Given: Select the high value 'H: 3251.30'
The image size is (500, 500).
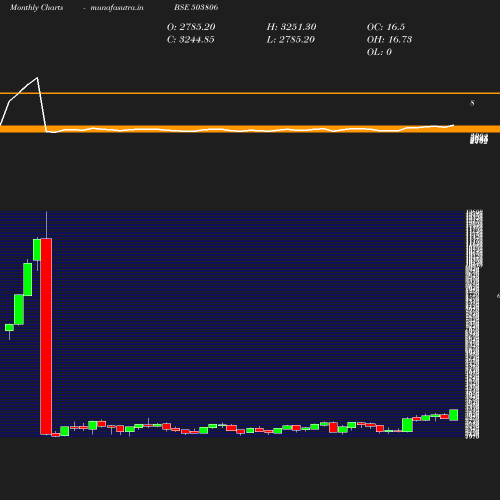Looking at the screenshot, I should click(291, 27).
